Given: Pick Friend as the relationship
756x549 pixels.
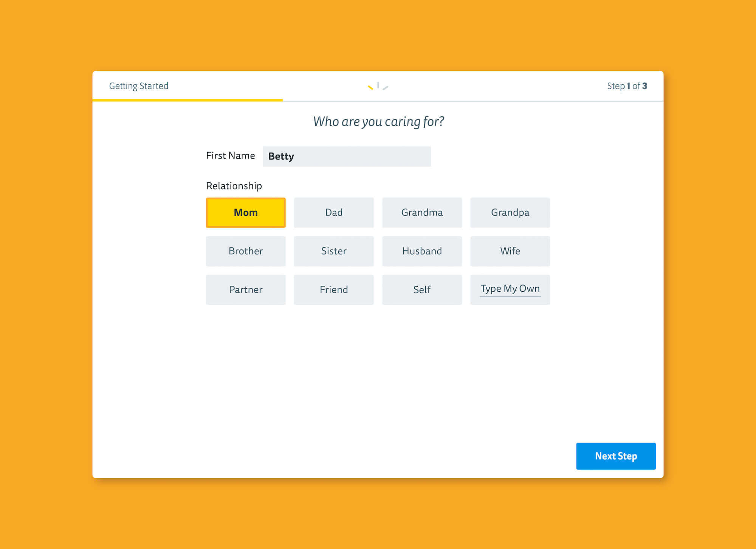Looking at the screenshot, I should pyautogui.click(x=334, y=290).
